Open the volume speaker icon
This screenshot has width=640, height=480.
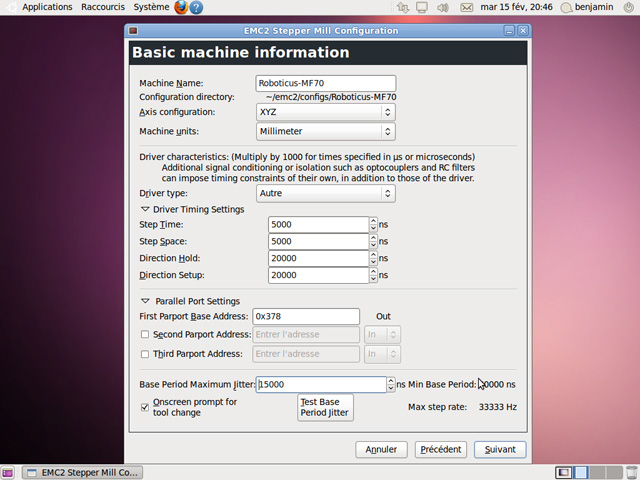tap(443, 7)
